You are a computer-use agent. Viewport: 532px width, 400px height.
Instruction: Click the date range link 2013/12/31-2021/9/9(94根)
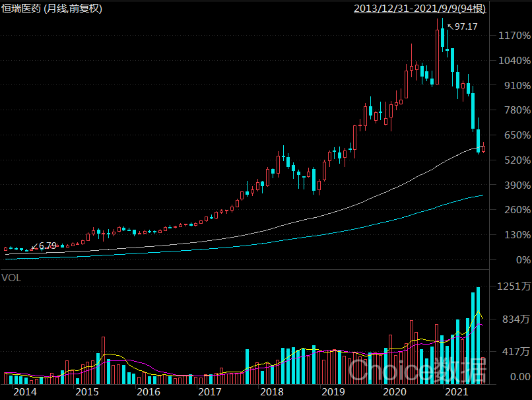pyautogui.click(x=420, y=8)
